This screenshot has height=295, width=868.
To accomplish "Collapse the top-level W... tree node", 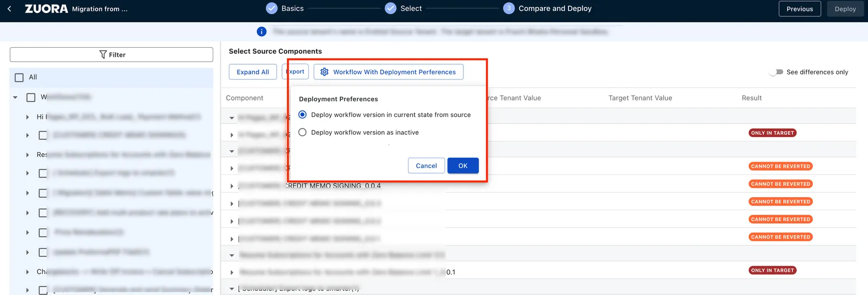I will 15,97.
